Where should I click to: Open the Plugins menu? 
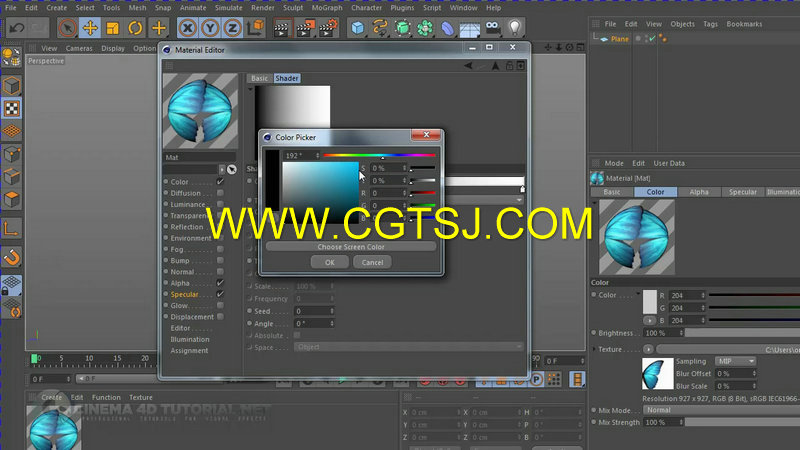click(x=402, y=8)
